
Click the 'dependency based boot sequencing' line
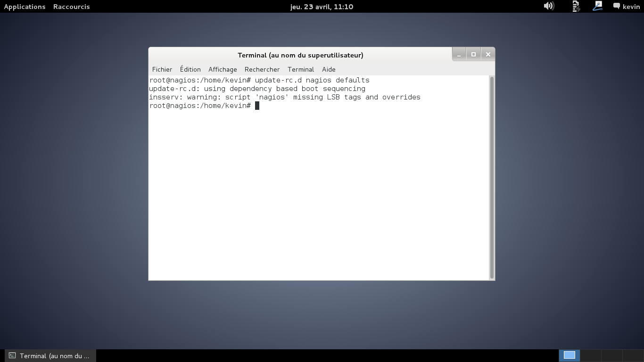257,89
